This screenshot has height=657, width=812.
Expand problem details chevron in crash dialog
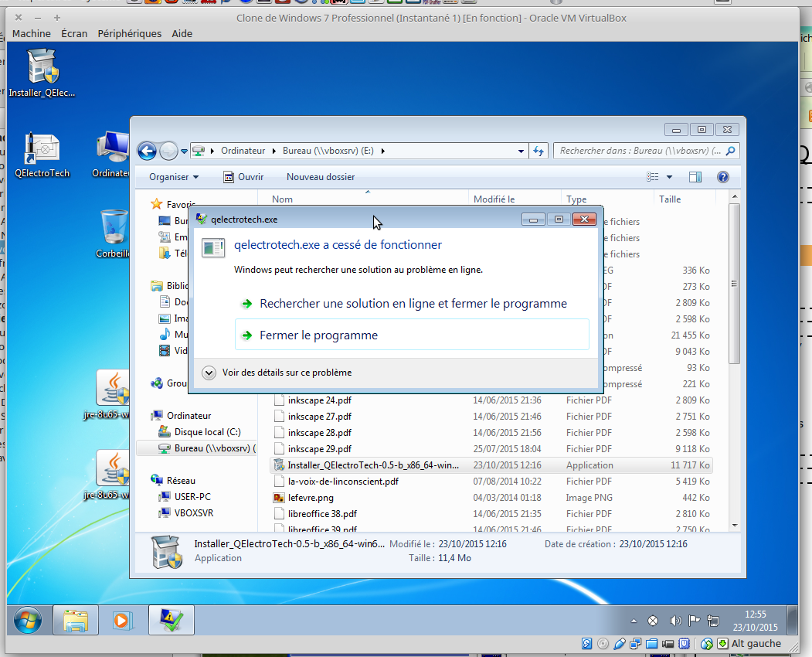click(x=209, y=373)
